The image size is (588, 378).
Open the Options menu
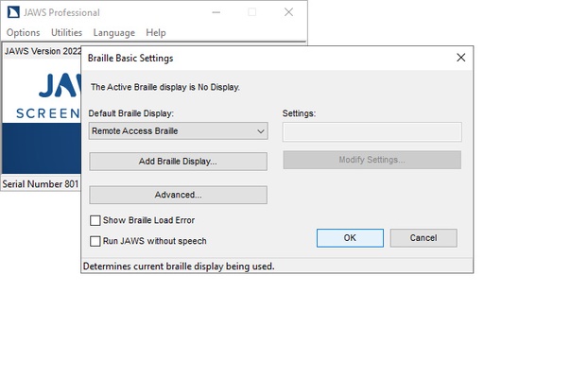click(x=24, y=32)
